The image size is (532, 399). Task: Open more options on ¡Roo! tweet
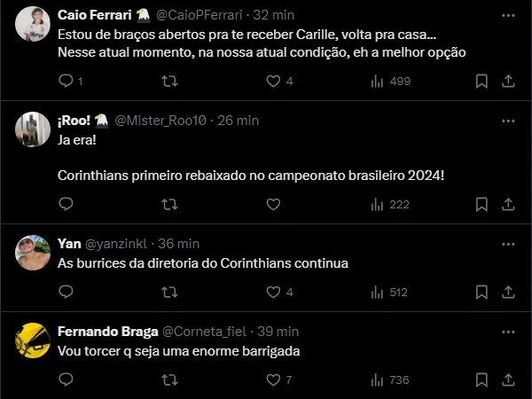pos(507,121)
